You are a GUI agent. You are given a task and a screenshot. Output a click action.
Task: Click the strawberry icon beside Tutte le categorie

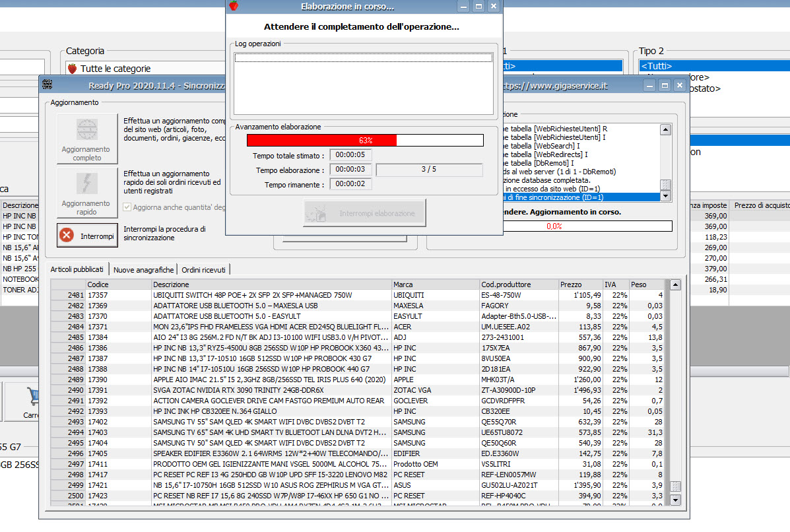pos(72,68)
